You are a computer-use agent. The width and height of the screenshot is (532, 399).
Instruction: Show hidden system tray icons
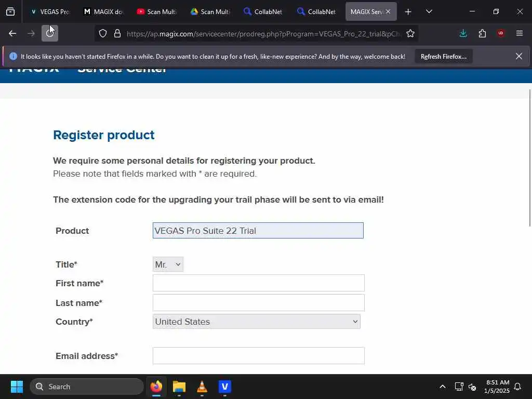pos(443,387)
